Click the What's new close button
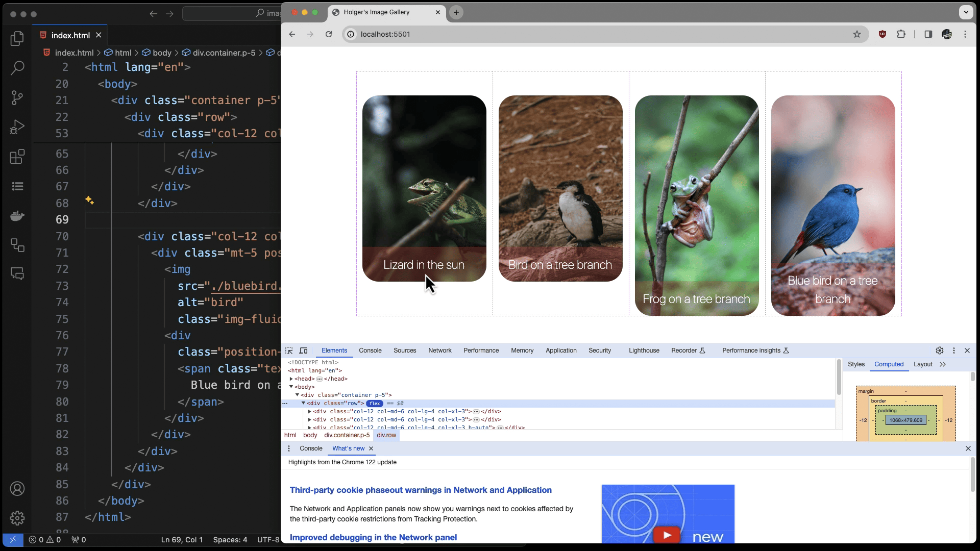This screenshot has height=551, width=980. tap(371, 448)
